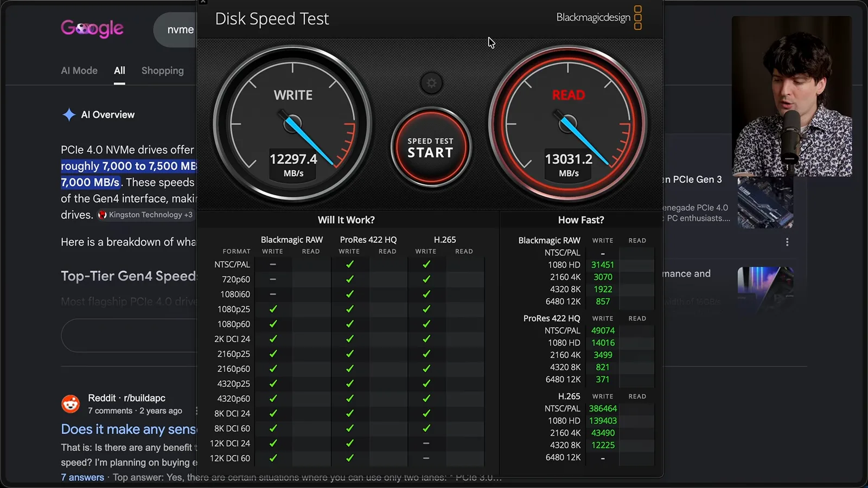The height and width of the screenshot is (488, 868).
Task: Click the AI Overview sparkle icon
Action: [x=69, y=114]
